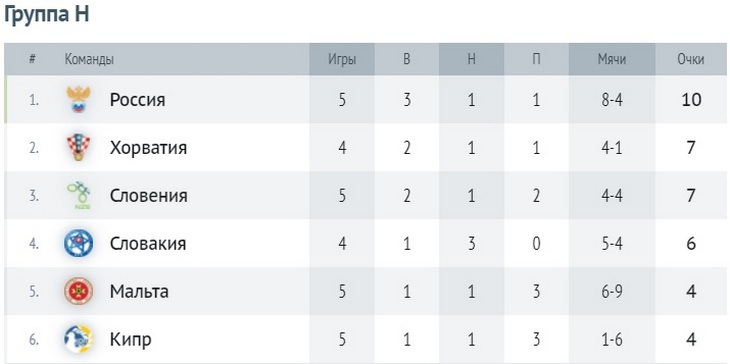The image size is (730, 364).
Task: Open the Хорватия team link
Action: click(x=149, y=148)
